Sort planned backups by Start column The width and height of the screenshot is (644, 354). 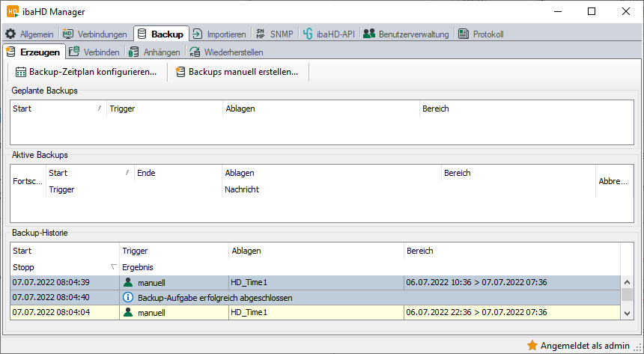click(x=58, y=109)
